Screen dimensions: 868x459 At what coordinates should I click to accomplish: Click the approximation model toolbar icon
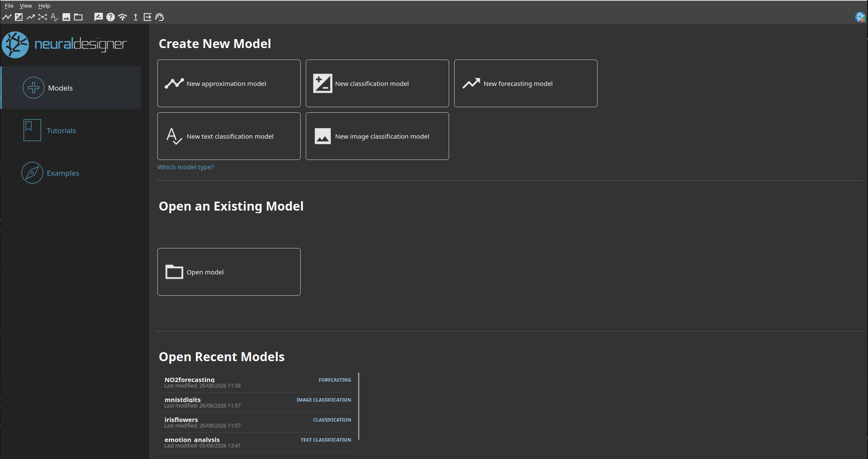(x=7, y=17)
